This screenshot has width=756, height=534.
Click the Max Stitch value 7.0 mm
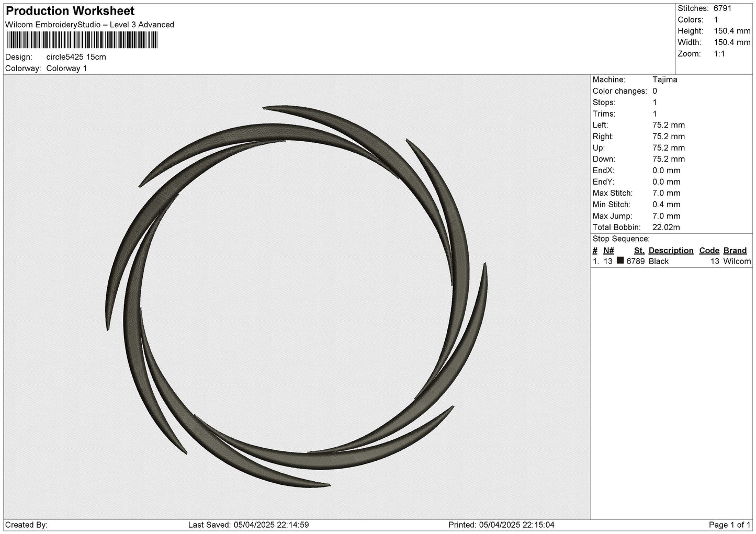click(667, 194)
